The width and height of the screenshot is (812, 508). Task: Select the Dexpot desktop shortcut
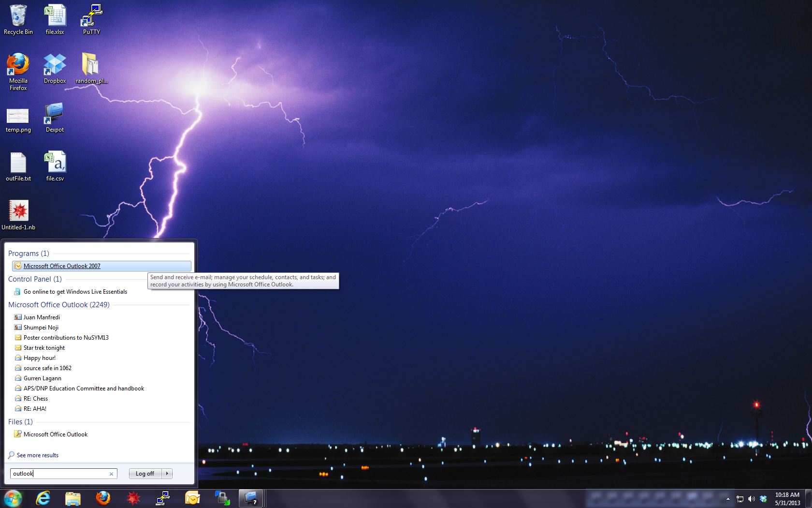[55, 117]
